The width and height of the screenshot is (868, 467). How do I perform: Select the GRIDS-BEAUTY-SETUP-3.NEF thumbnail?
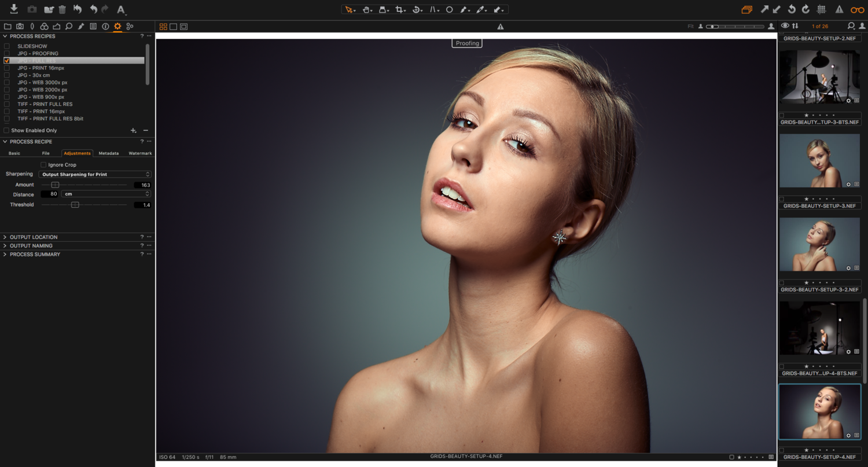click(819, 160)
